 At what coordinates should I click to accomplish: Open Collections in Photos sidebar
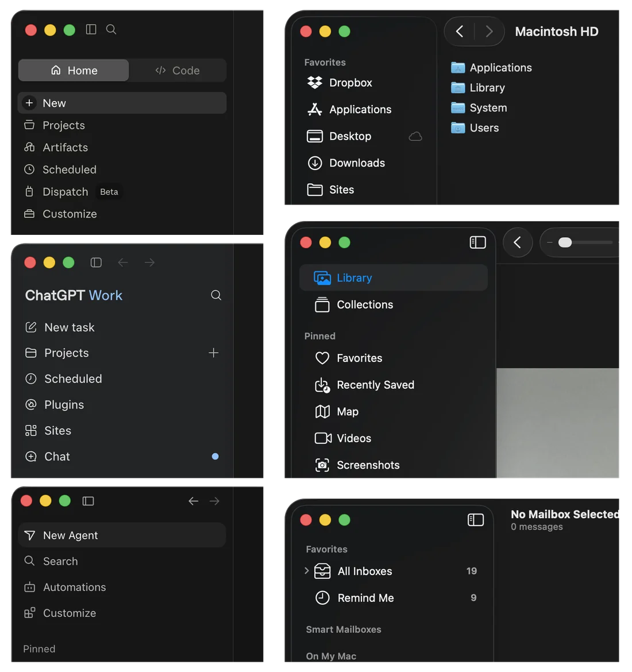coord(394,305)
